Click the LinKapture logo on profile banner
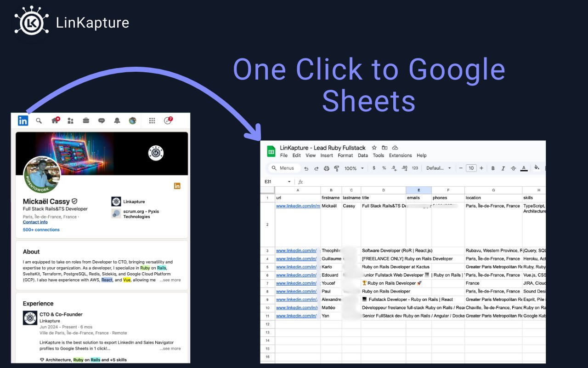The image size is (588, 368). tap(156, 153)
